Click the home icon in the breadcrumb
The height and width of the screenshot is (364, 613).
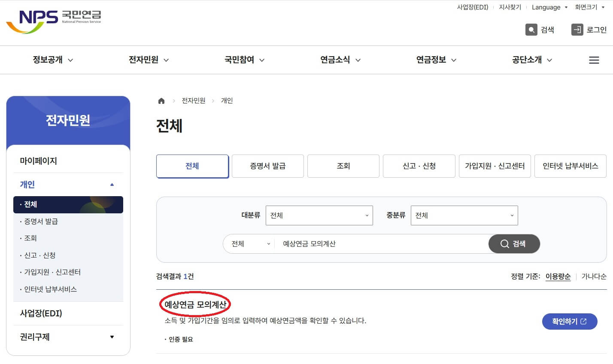tap(161, 100)
